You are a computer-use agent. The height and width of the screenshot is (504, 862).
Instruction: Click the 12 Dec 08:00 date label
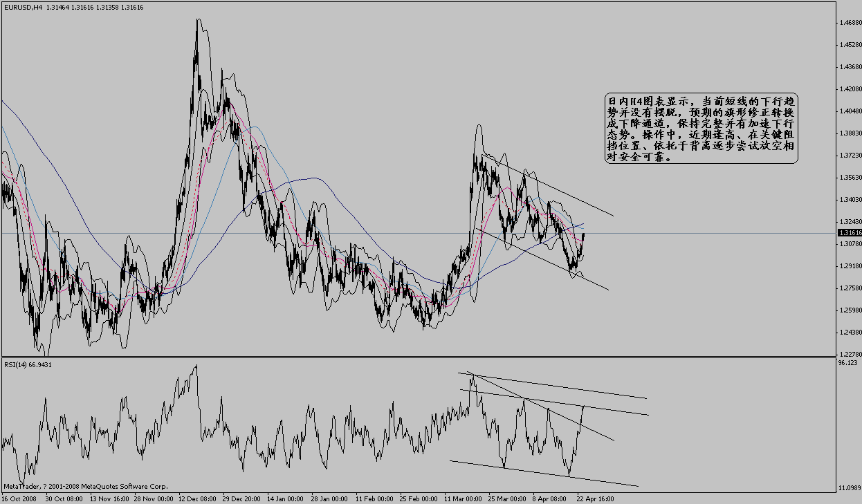[x=199, y=498]
